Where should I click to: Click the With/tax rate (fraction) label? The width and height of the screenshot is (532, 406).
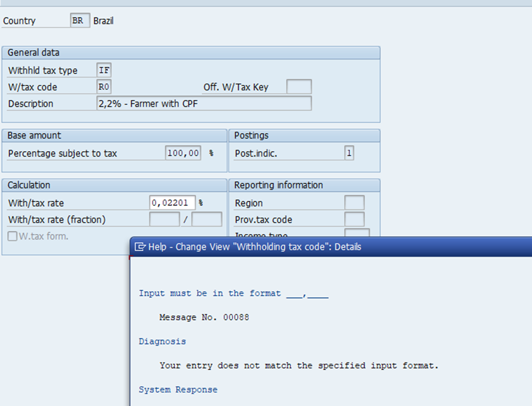pyautogui.click(x=57, y=220)
